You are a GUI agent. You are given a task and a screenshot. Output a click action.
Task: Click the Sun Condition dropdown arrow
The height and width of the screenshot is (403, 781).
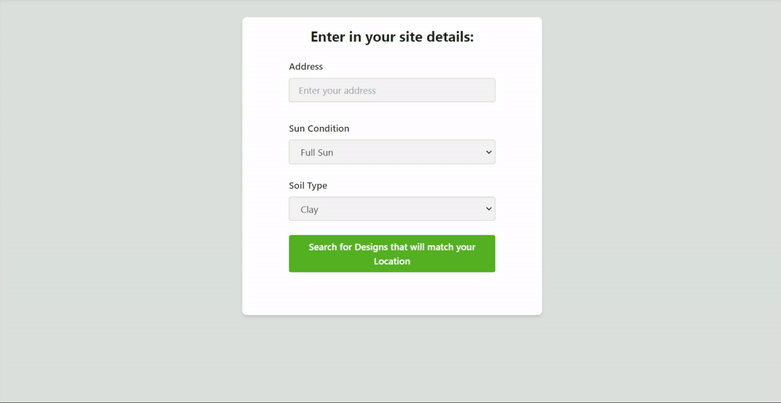tap(488, 152)
